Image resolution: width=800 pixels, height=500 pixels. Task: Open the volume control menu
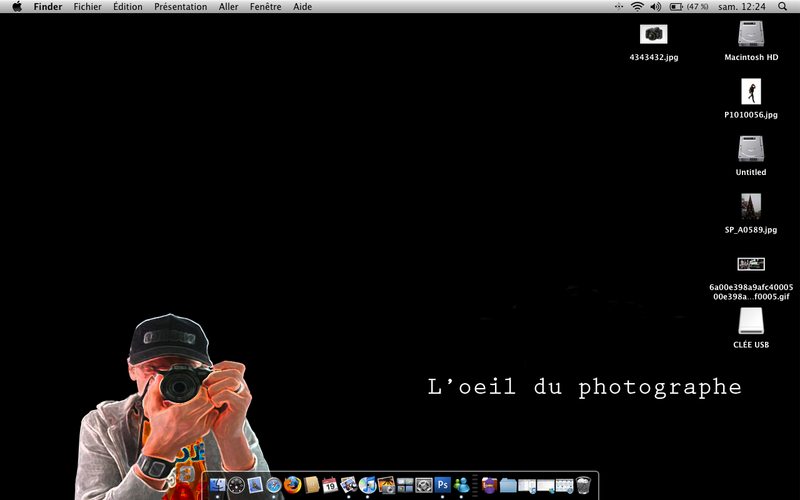click(656, 7)
